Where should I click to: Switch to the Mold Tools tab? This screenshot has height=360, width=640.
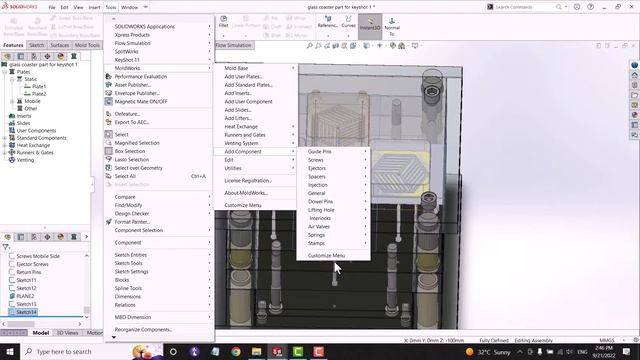point(87,45)
